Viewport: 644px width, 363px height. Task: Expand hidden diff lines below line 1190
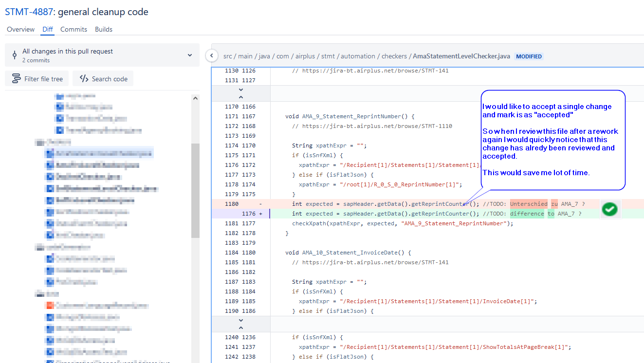pyautogui.click(x=241, y=320)
